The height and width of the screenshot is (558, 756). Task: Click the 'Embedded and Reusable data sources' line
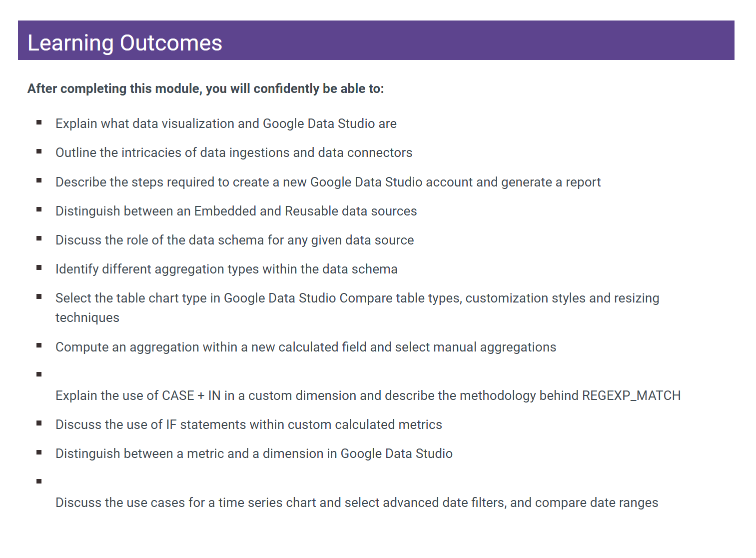pyautogui.click(x=236, y=211)
